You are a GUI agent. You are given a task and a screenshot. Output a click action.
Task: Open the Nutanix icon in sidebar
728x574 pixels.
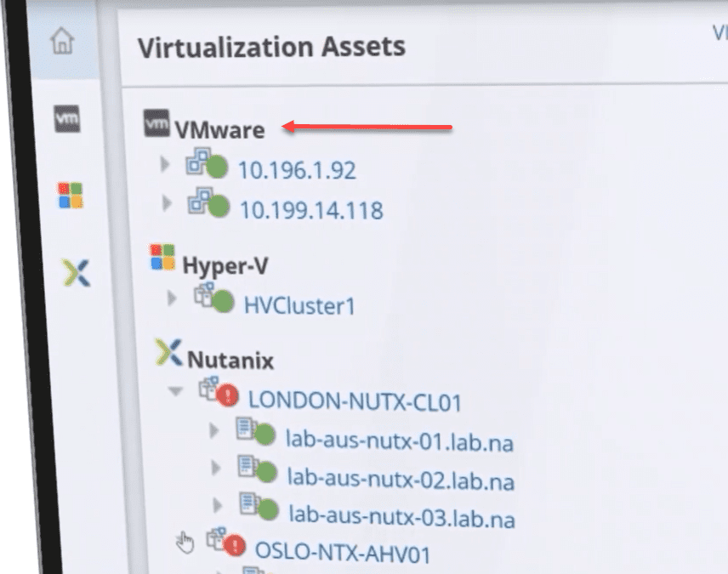(x=76, y=273)
